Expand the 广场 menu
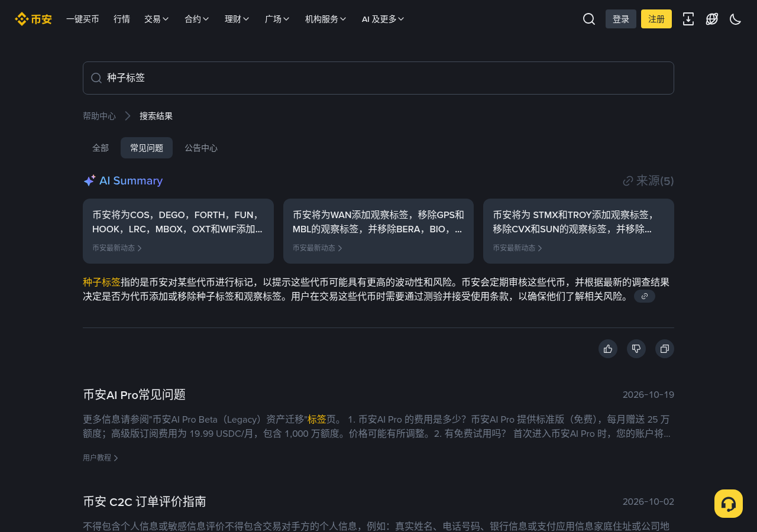This screenshot has width=757, height=532. coord(277,19)
